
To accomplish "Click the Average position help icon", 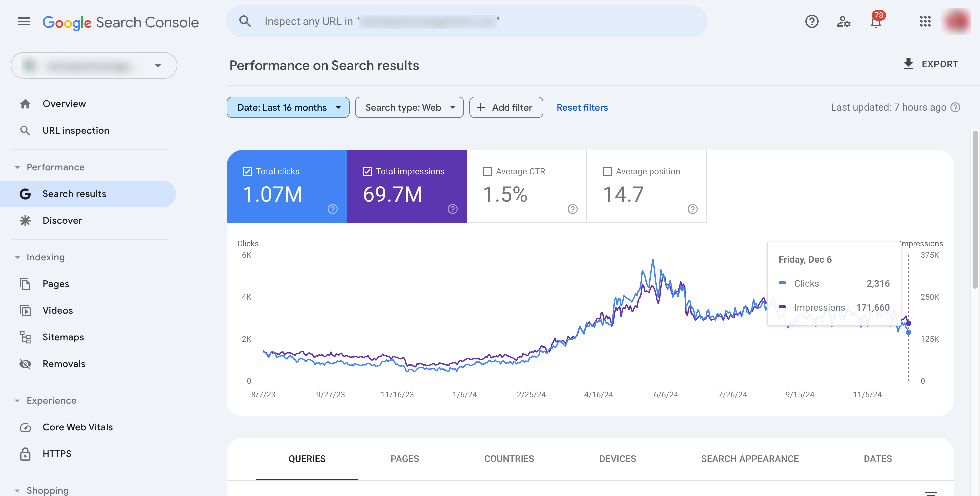I will click(692, 209).
